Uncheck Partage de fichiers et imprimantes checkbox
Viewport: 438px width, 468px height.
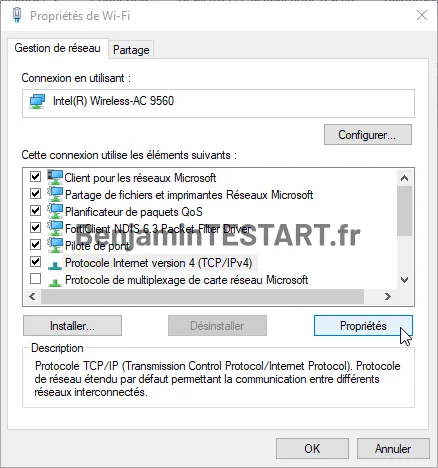click(35, 193)
